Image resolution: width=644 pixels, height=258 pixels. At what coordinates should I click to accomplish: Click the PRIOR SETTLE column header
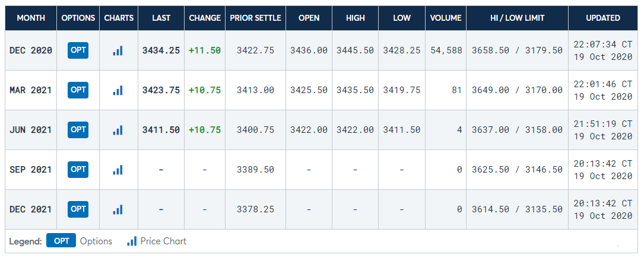(x=255, y=18)
